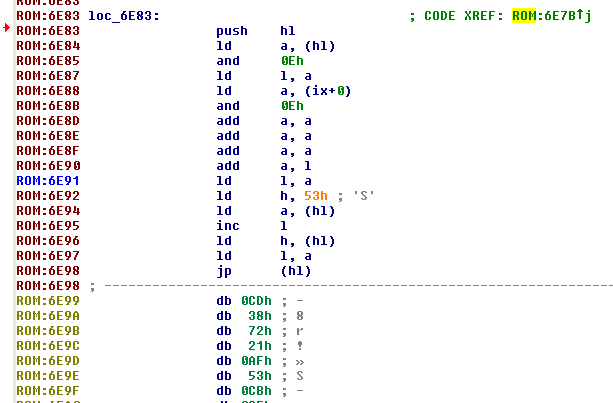Select the ROM:6E90 address of add a, l
Viewport: 613px width, 403px height.
[48, 166]
